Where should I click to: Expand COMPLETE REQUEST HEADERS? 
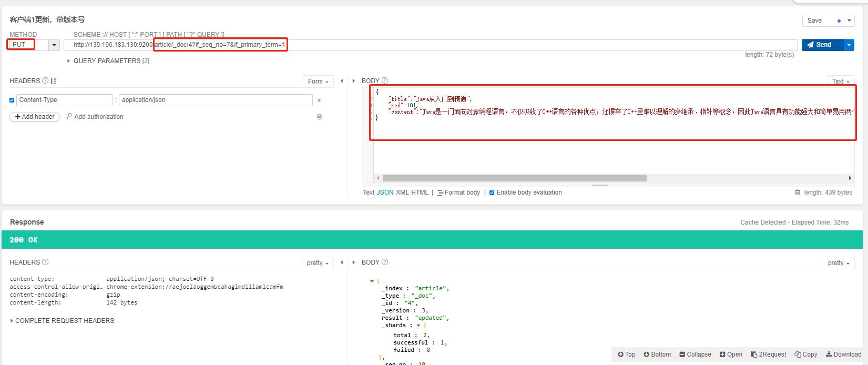pos(62,321)
